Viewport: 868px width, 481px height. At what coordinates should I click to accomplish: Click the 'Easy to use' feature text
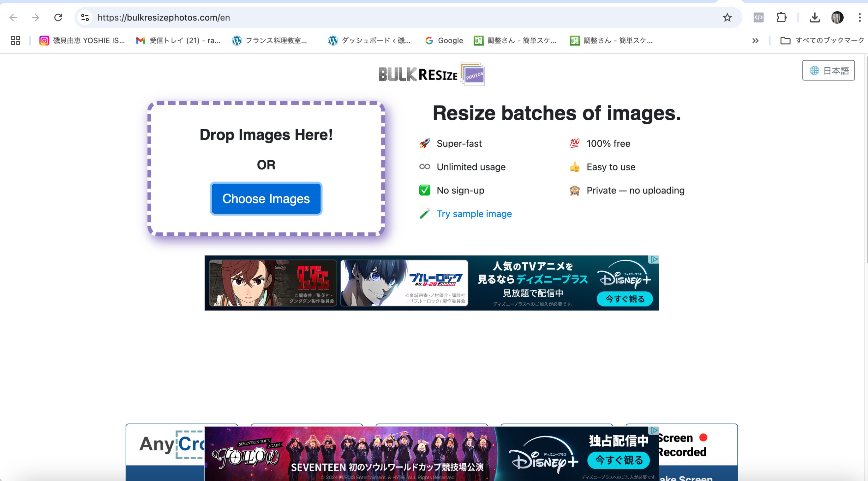611,167
